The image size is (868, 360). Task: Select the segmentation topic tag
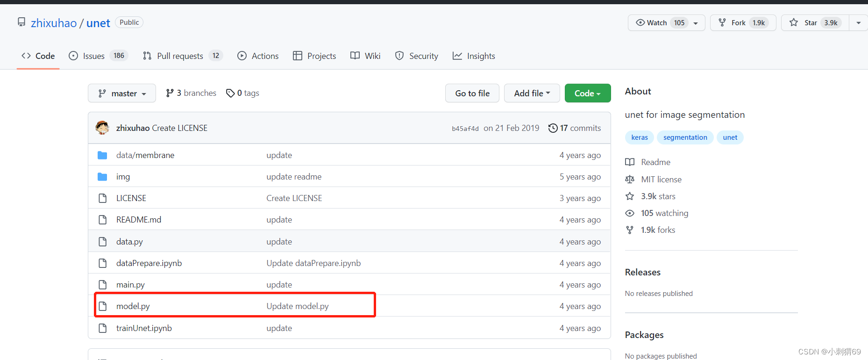685,137
